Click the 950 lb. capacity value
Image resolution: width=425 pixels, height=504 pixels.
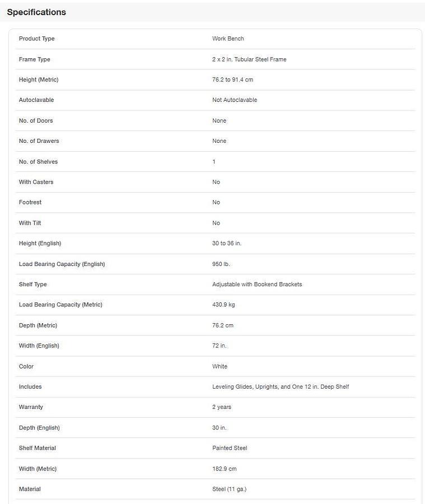pos(221,264)
